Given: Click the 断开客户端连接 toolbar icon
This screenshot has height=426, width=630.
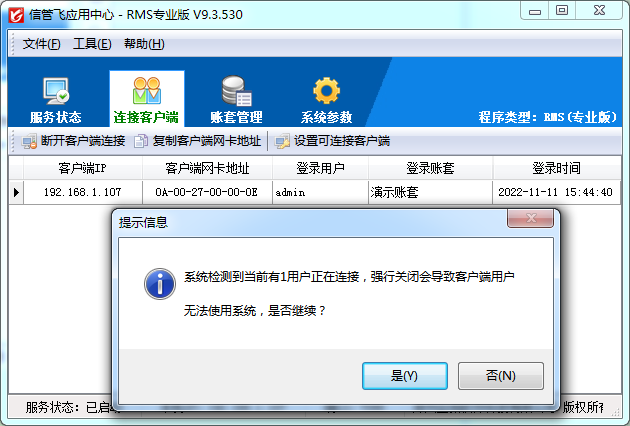Looking at the screenshot, I should pos(29,141).
